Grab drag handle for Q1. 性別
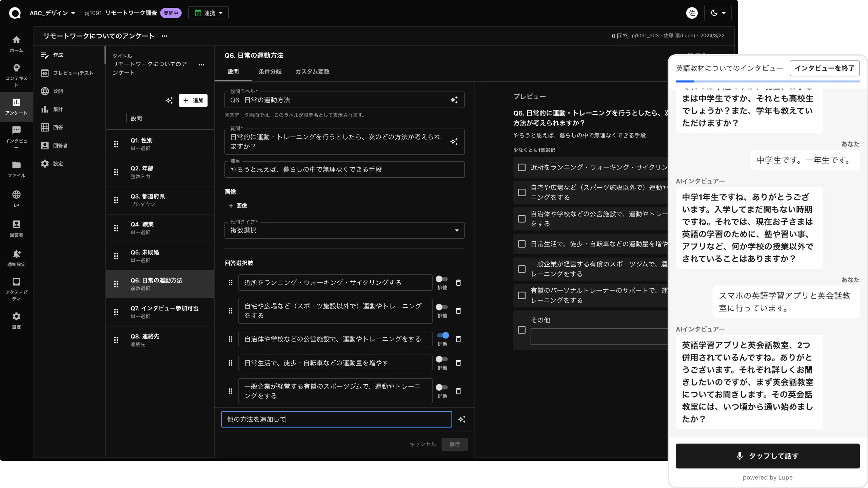The width and height of the screenshot is (868, 488). [116, 144]
